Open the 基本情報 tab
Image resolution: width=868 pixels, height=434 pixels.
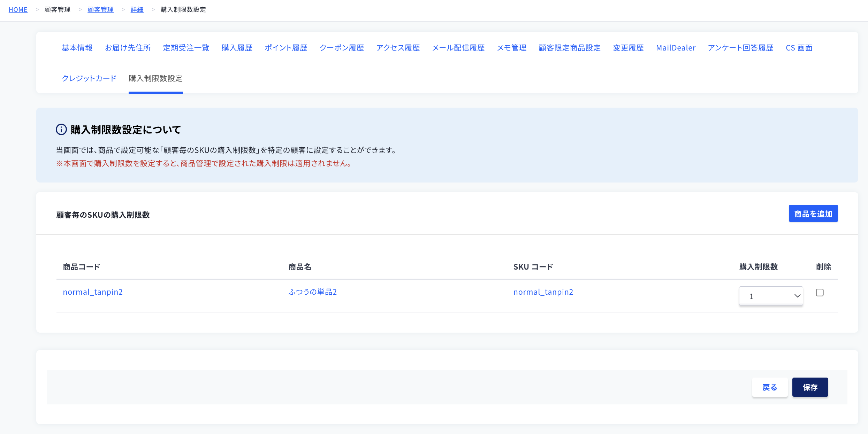77,48
